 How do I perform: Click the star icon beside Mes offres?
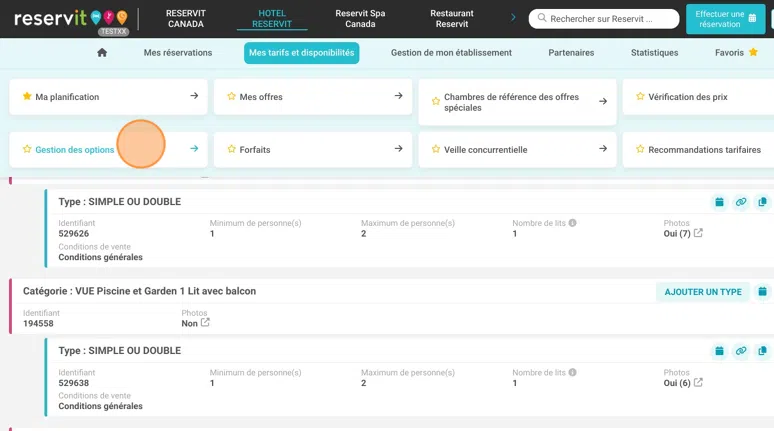click(x=232, y=96)
